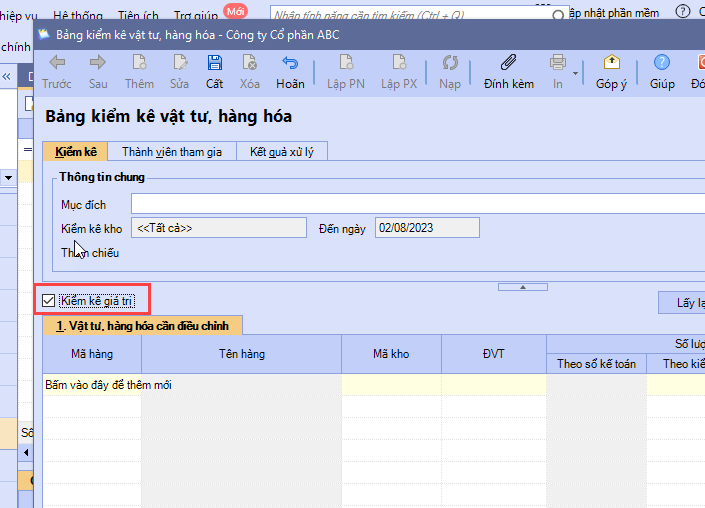This screenshot has height=508, width=705.
Task: Collapse left sidebar with double chevron
Action: [x=7, y=76]
